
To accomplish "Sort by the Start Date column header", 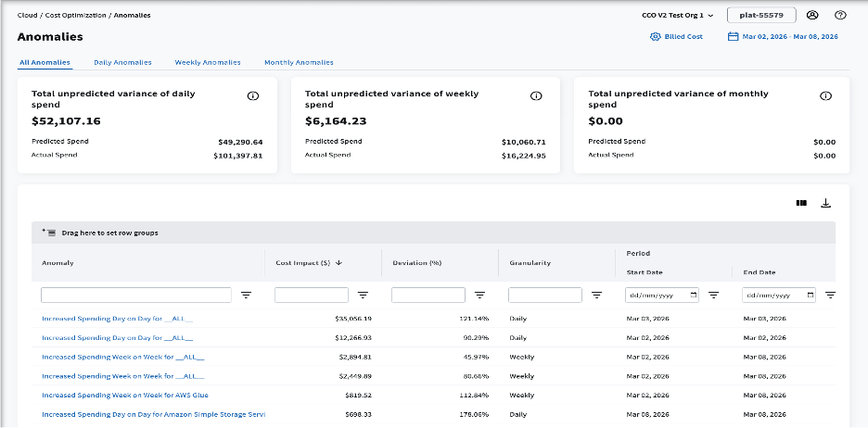I will (645, 272).
